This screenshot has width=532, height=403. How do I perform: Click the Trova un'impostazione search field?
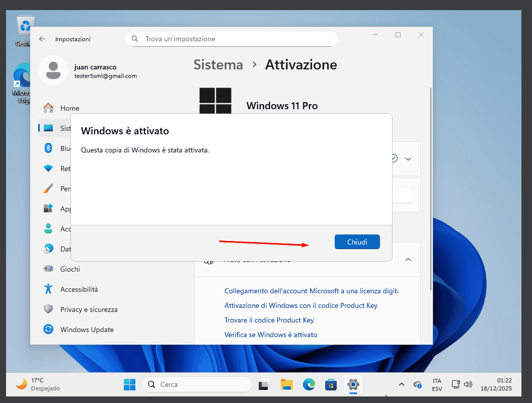click(232, 39)
